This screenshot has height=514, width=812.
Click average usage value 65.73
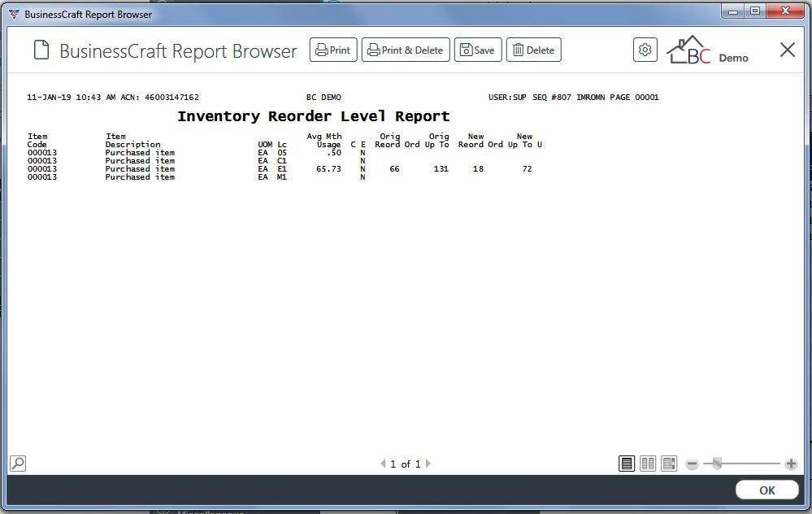click(x=329, y=169)
